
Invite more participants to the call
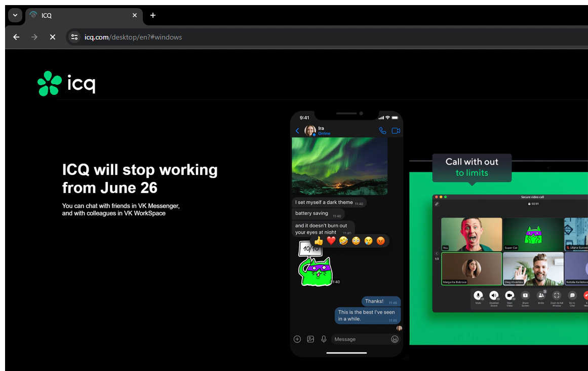pyautogui.click(x=541, y=295)
